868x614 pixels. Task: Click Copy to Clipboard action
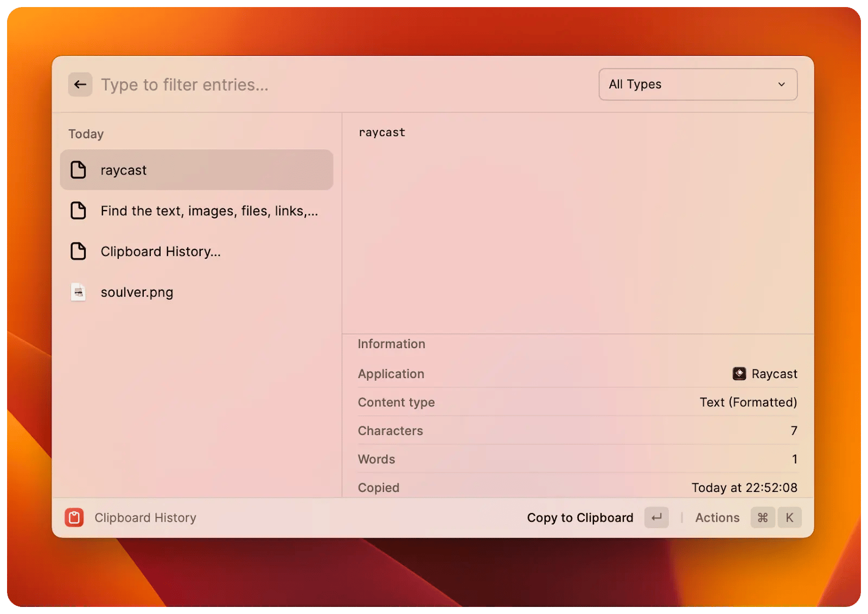[580, 517]
